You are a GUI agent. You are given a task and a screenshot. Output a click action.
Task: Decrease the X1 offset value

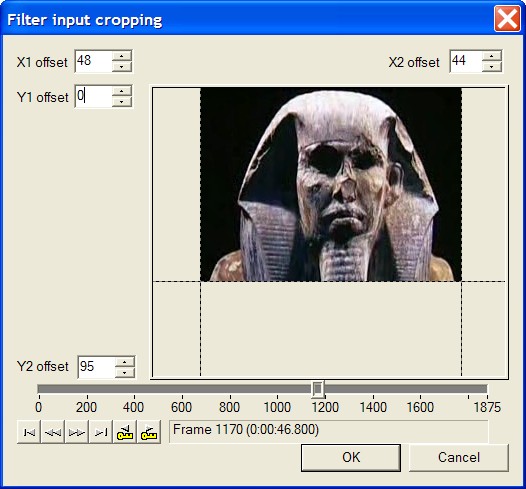point(121,67)
